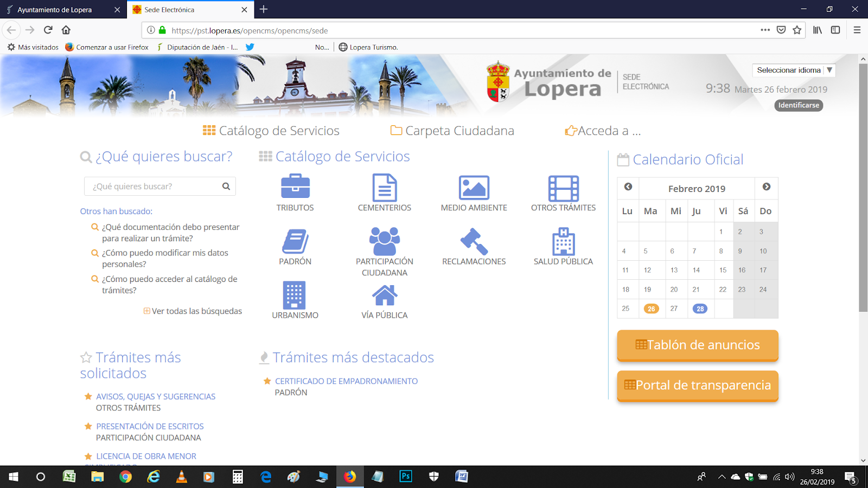Advance the calendar to March
The height and width of the screenshot is (488, 868).
click(766, 187)
